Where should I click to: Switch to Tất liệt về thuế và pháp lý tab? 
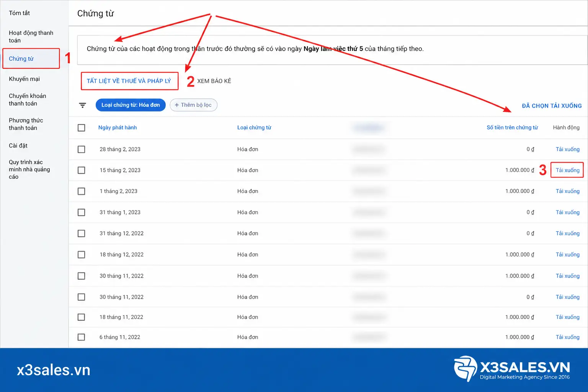(x=129, y=81)
